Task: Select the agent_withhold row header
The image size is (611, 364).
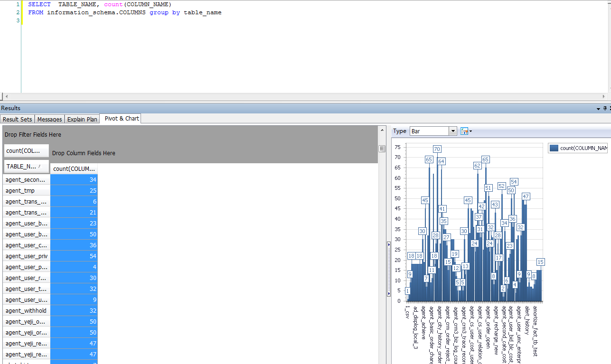Action: [27, 311]
